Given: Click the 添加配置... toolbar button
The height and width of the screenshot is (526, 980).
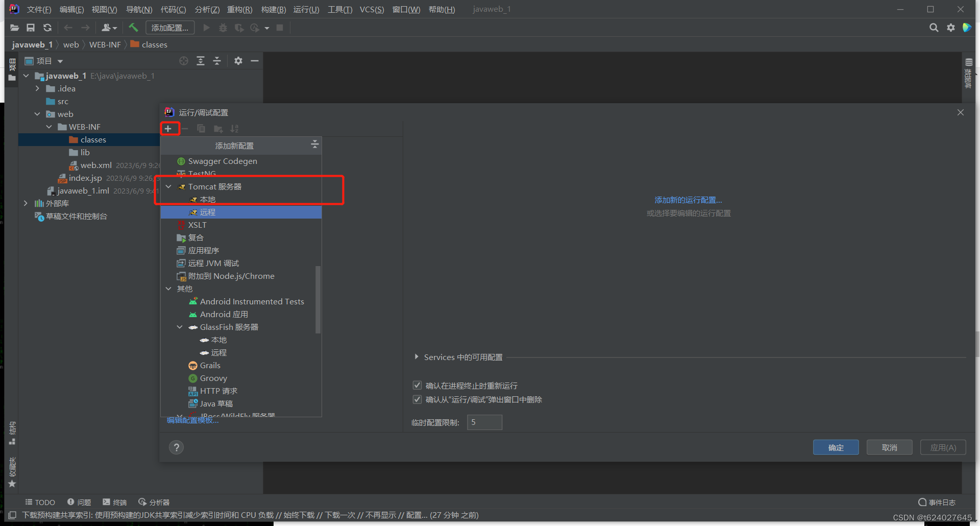Looking at the screenshot, I should point(170,28).
